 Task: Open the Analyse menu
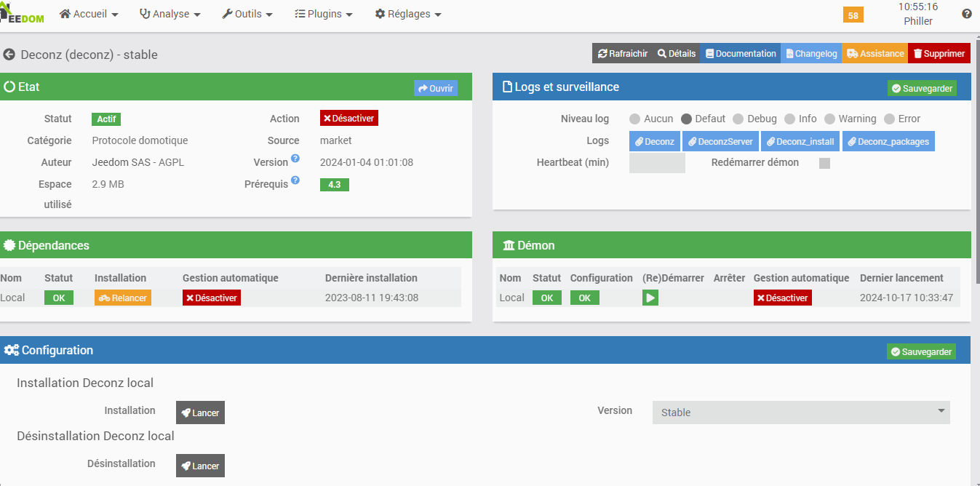point(170,14)
